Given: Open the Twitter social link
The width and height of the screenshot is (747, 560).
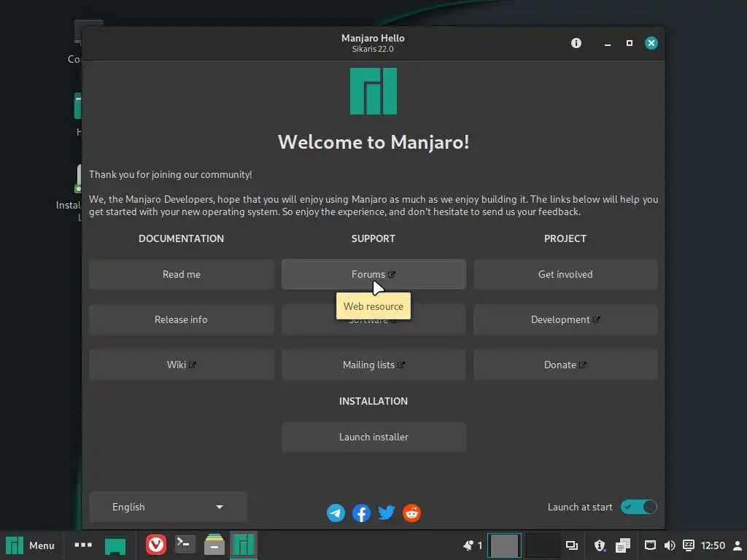Looking at the screenshot, I should coord(387,513).
